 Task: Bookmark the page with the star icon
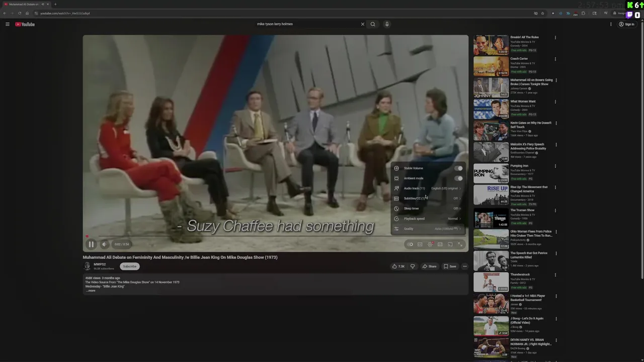click(x=542, y=13)
